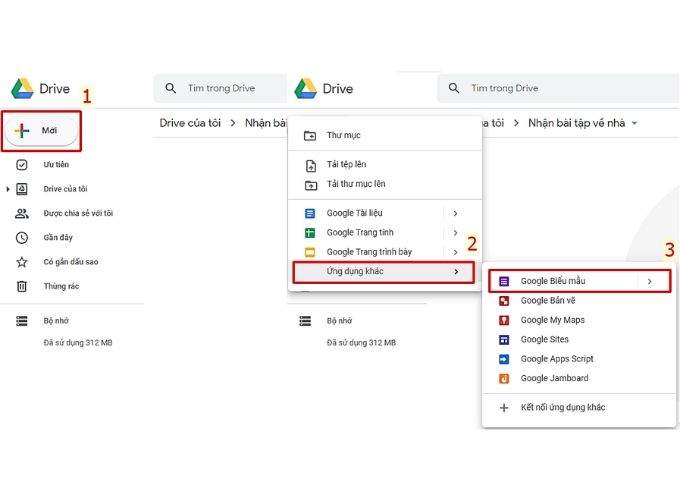Click the star icon for starred items

click(22, 262)
